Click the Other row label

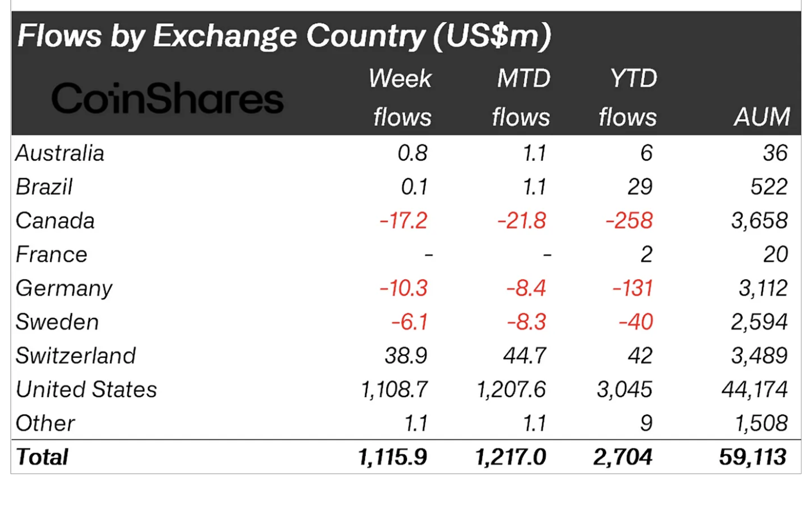(x=45, y=423)
